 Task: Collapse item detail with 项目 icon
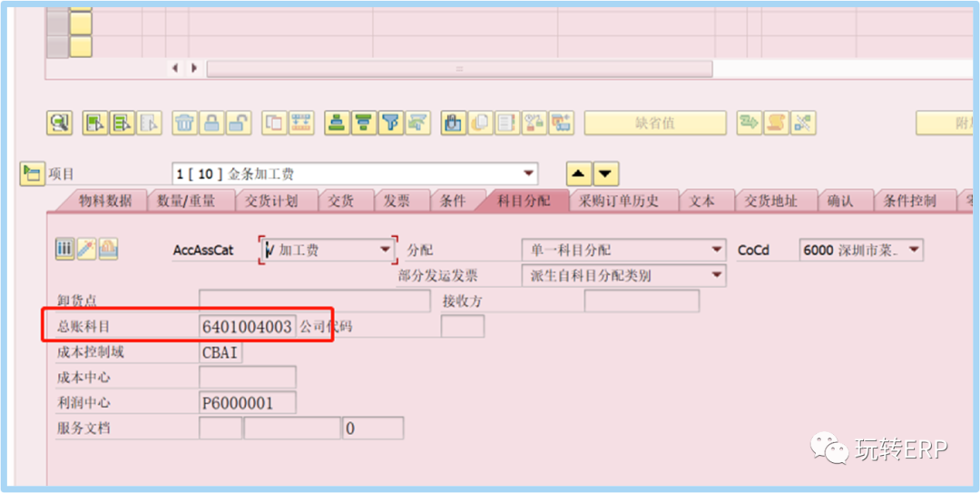pos(32,174)
